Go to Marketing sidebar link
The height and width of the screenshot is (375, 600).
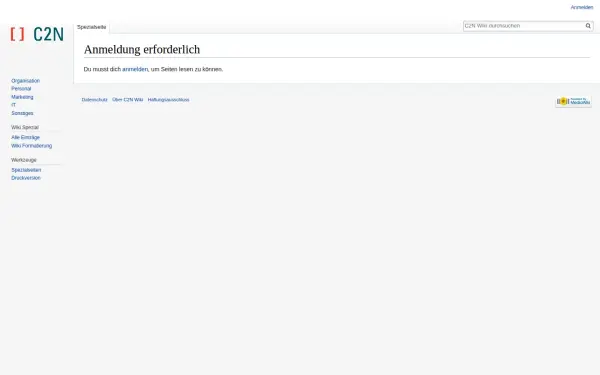coord(22,97)
